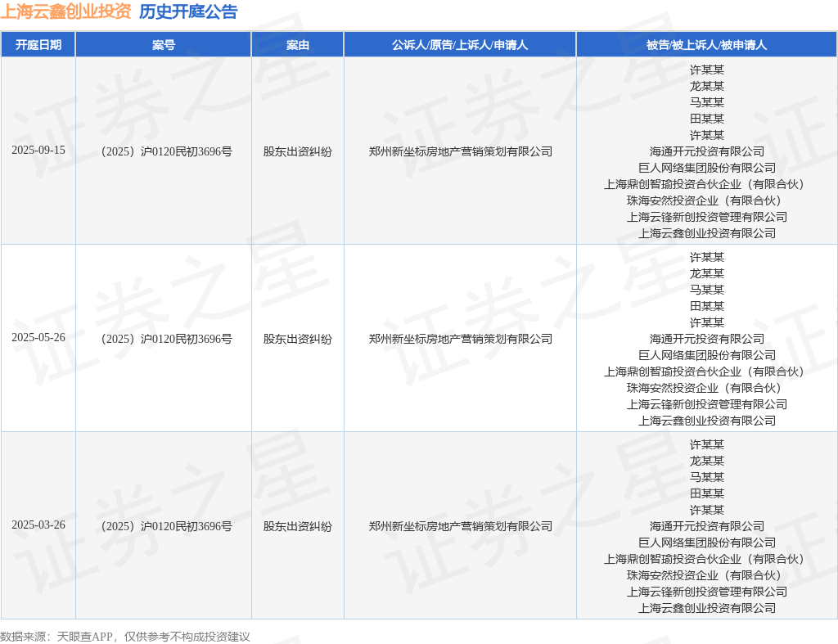
Task: Select the 开庭日期 column header
Action: (x=38, y=45)
